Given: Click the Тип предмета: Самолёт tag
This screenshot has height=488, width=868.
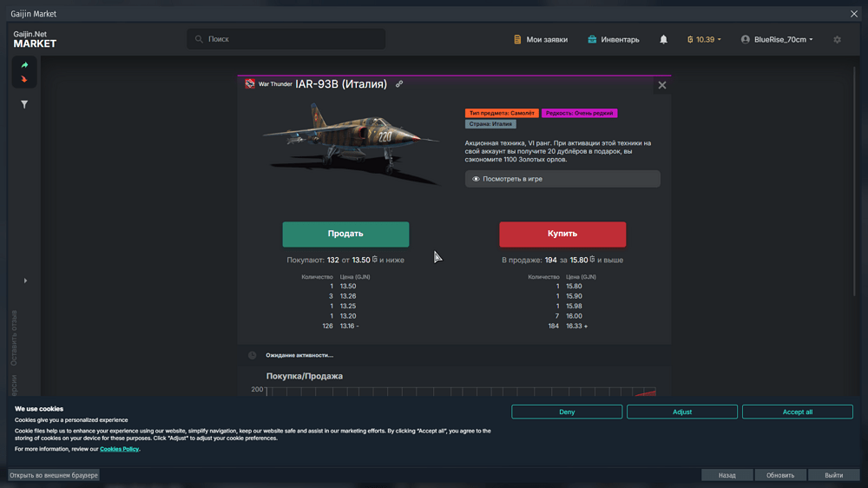Looking at the screenshot, I should pyautogui.click(x=502, y=113).
